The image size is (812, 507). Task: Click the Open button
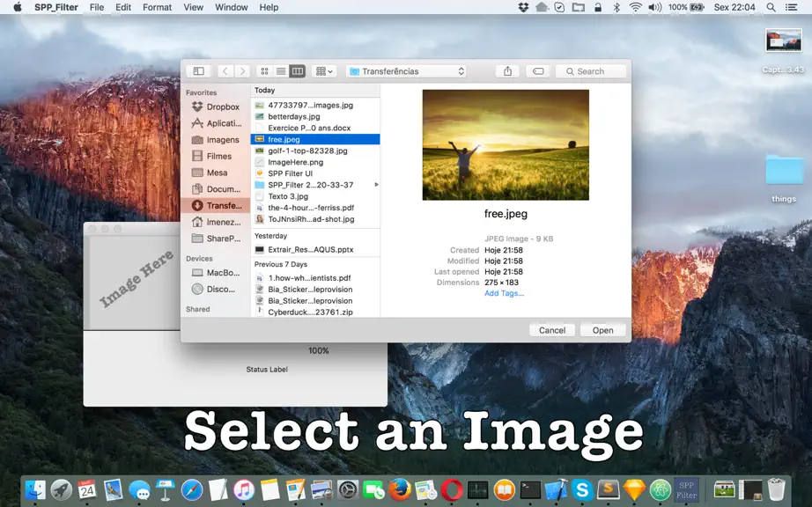pyautogui.click(x=602, y=330)
